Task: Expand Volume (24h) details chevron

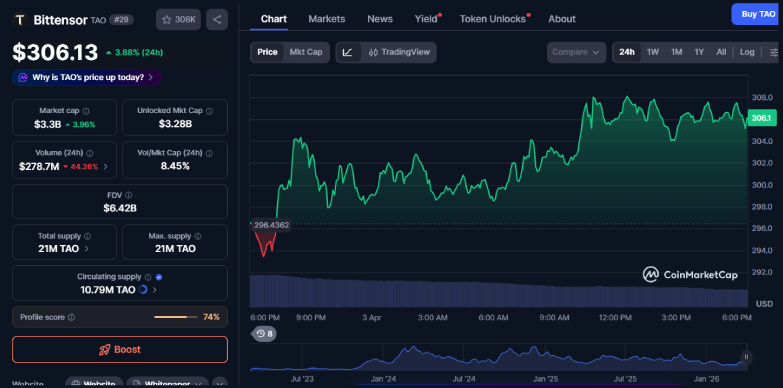Action: point(105,167)
